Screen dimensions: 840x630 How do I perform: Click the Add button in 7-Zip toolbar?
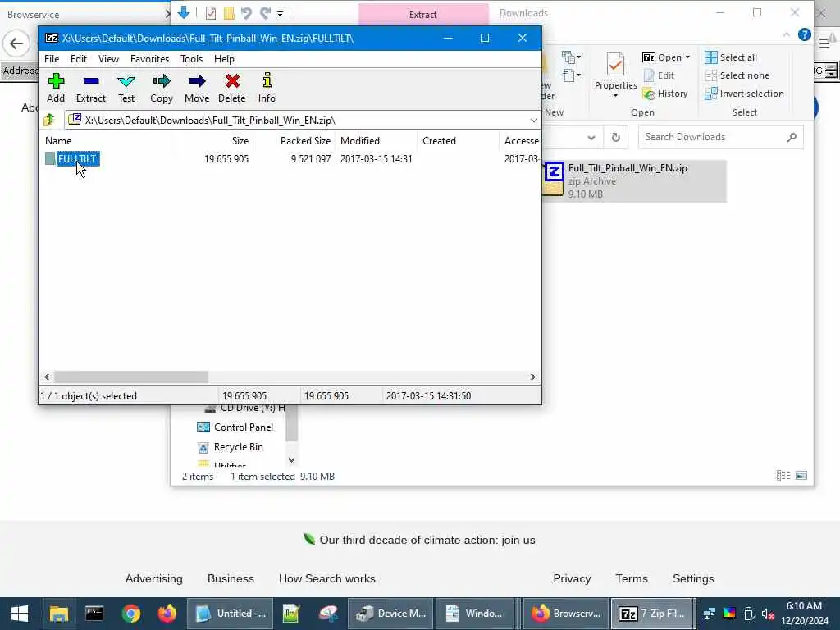click(56, 89)
